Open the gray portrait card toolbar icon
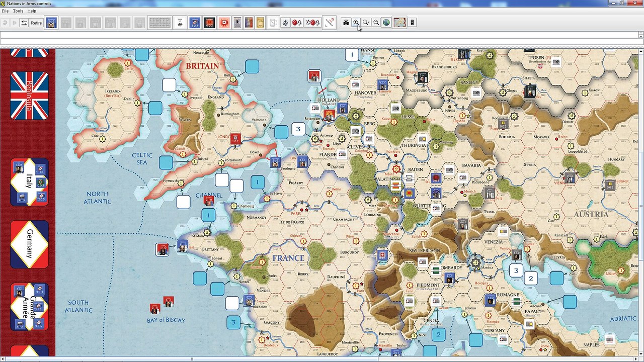 click(237, 23)
